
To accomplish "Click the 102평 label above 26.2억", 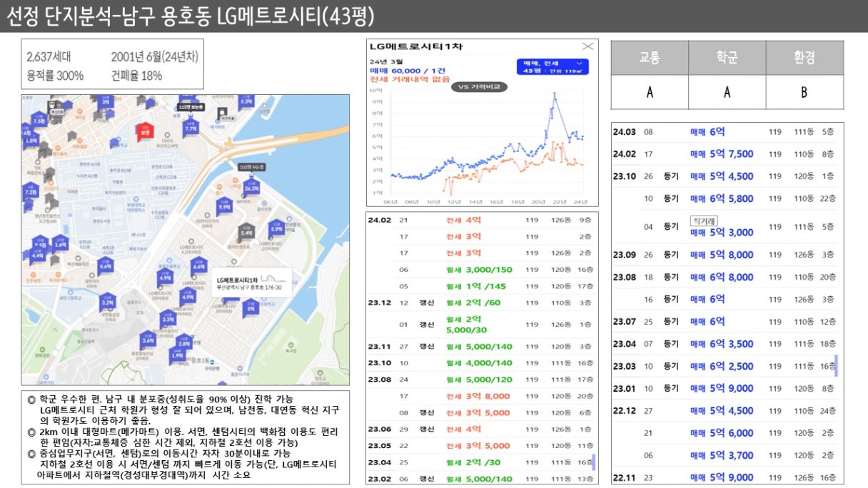I will tap(251, 167).
